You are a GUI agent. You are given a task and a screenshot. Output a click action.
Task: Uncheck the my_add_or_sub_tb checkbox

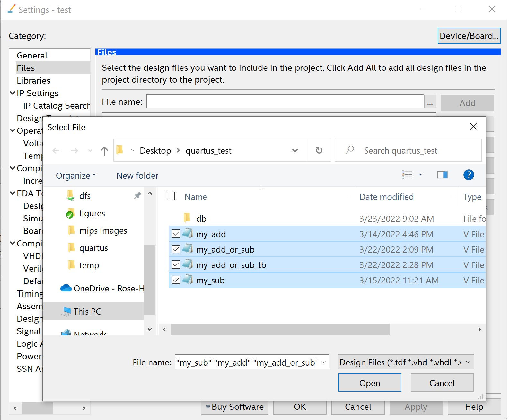[x=176, y=265]
